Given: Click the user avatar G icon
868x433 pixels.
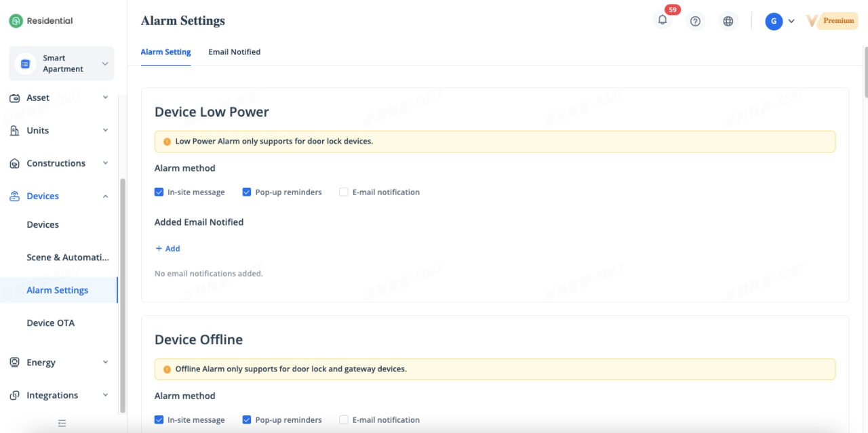Looking at the screenshot, I should [774, 21].
